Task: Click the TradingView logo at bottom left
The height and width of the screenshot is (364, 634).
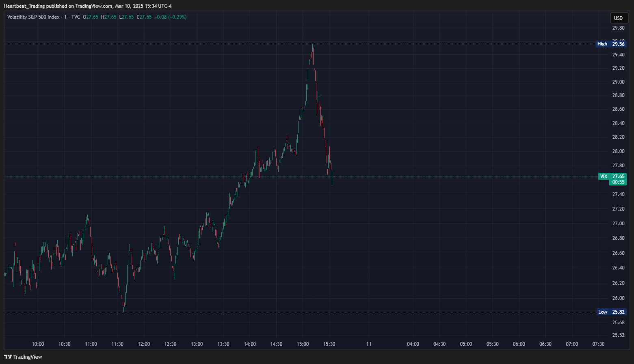Action: pyautogui.click(x=23, y=357)
